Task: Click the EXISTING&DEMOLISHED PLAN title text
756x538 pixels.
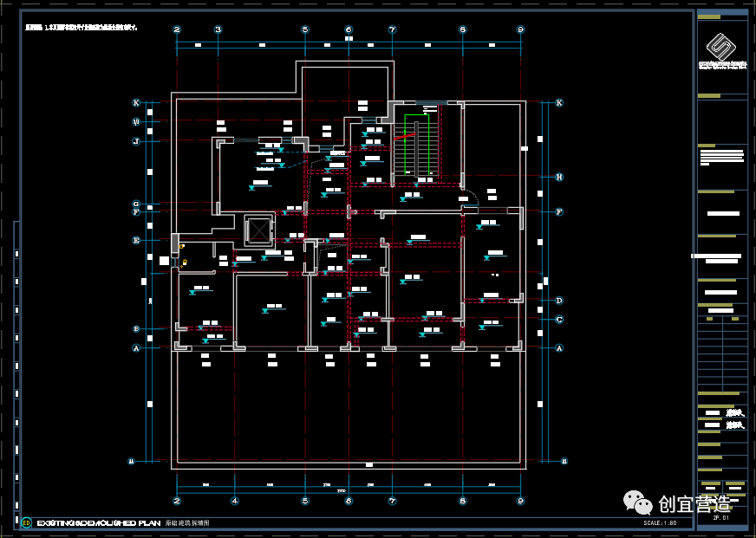Action: pos(98,523)
